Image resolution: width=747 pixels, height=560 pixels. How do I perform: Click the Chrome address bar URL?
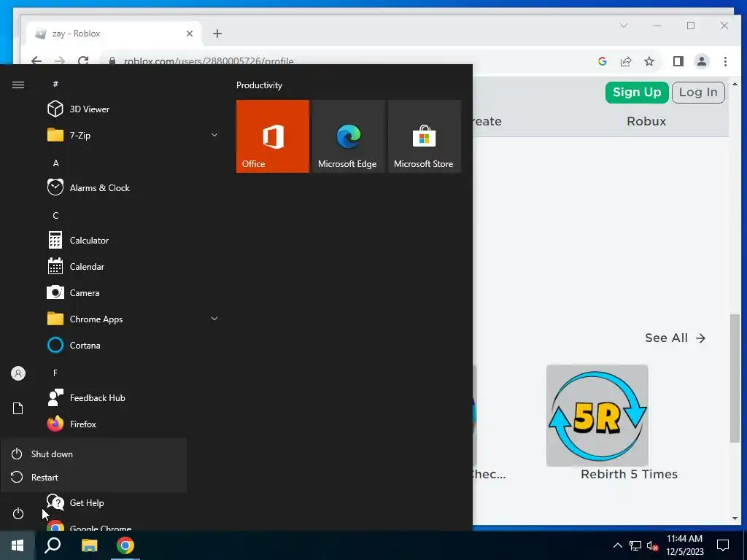[x=209, y=61]
